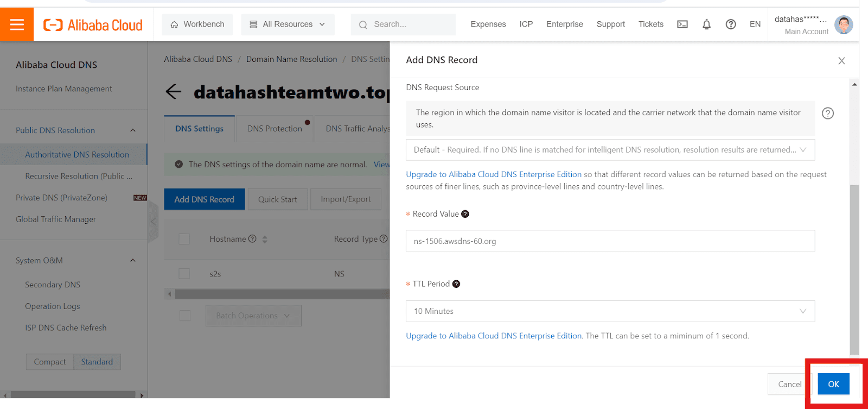Open Authoritative DNS Resolution

tap(77, 154)
